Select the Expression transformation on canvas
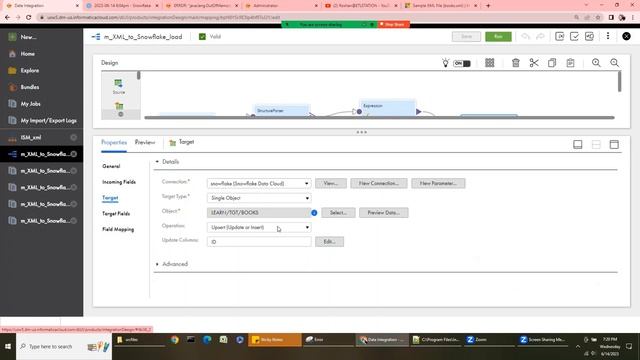 (x=387, y=107)
